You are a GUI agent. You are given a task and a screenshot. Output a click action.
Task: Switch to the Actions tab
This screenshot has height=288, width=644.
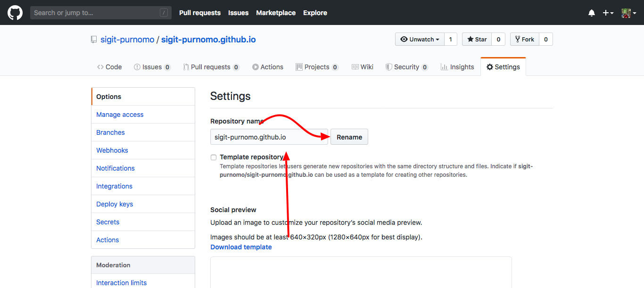pos(268,67)
